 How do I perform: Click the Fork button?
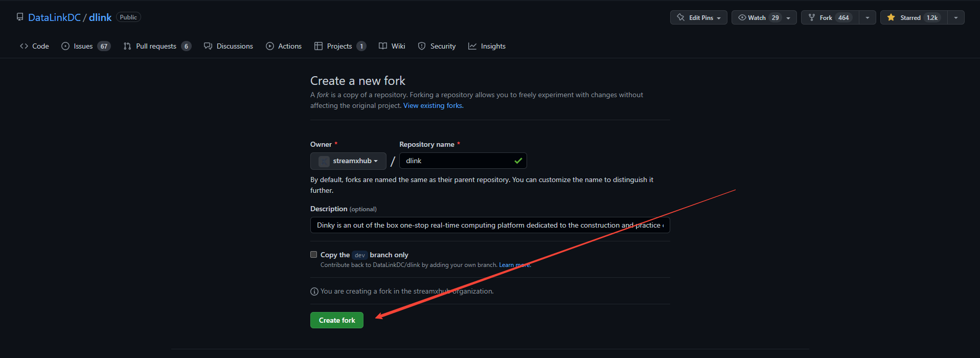[x=830, y=17]
